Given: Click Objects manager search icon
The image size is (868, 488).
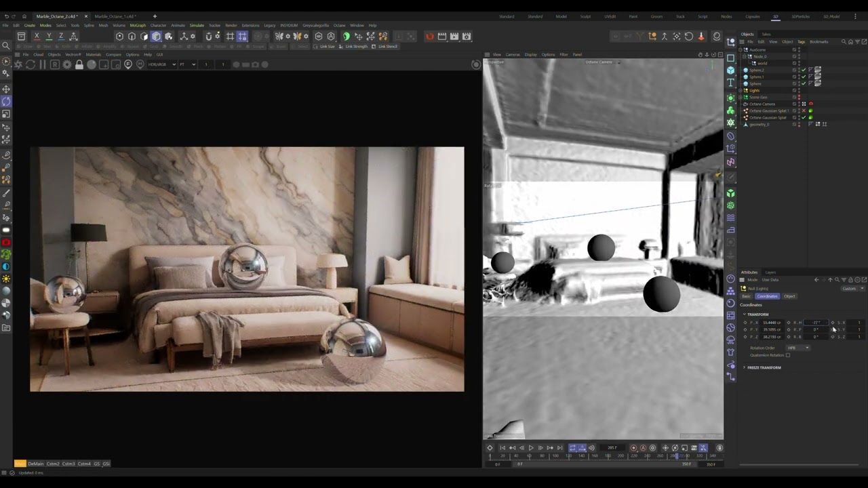Looking at the screenshot, I should 844,41.
